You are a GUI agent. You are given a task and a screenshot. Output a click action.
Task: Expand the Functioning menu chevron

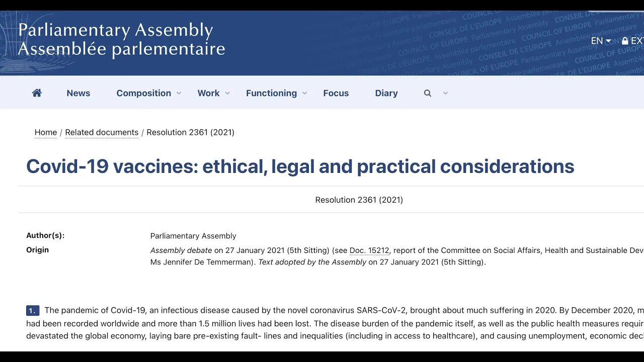(304, 93)
